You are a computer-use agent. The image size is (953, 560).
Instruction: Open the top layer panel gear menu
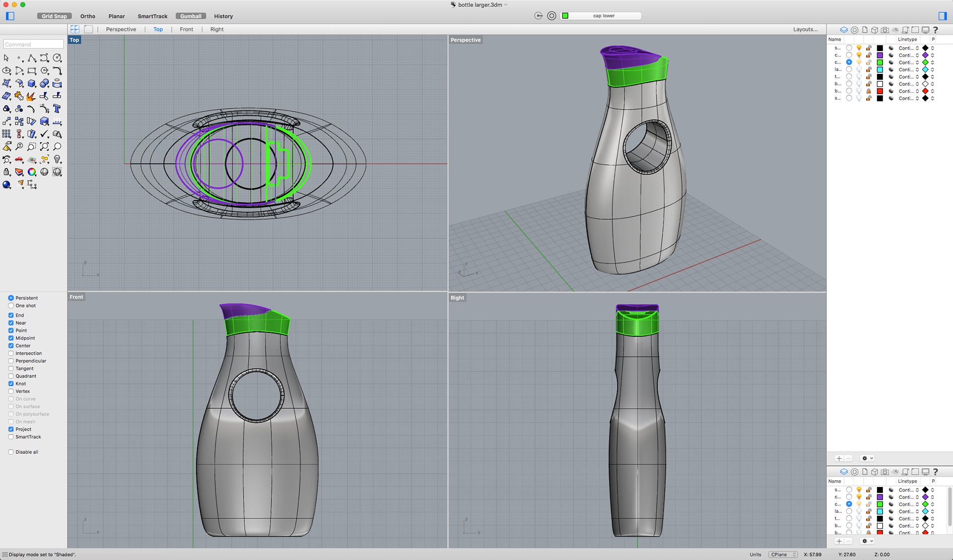[x=867, y=458]
